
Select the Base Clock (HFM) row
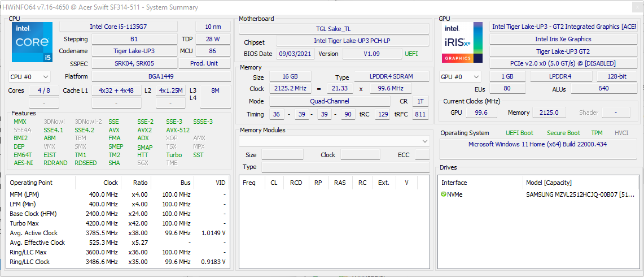pyautogui.click(x=118, y=214)
